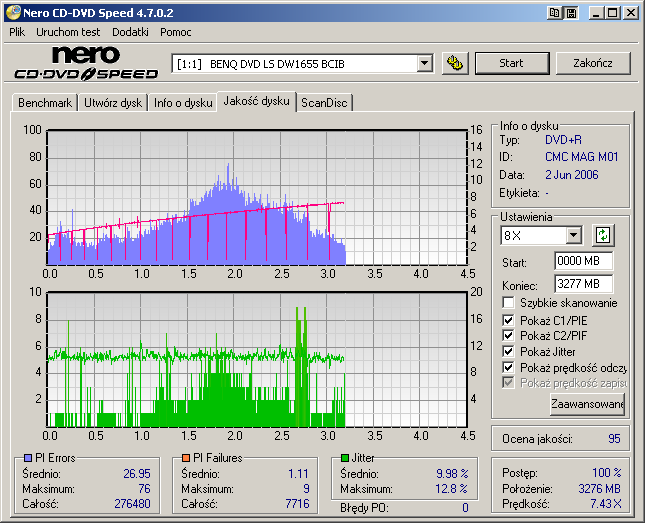Click the copy-to-clipboard icon in title bar
The image size is (645, 523).
[x=555, y=13]
